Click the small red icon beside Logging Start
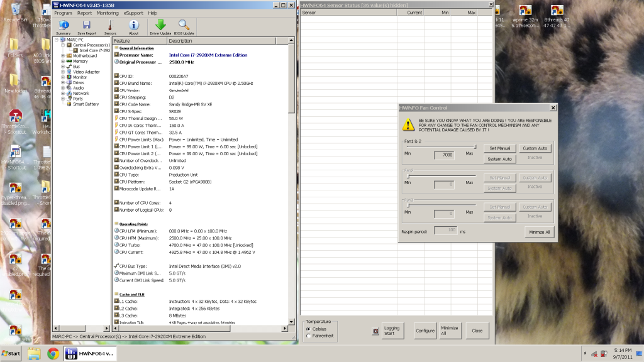644x362 pixels. click(x=375, y=331)
